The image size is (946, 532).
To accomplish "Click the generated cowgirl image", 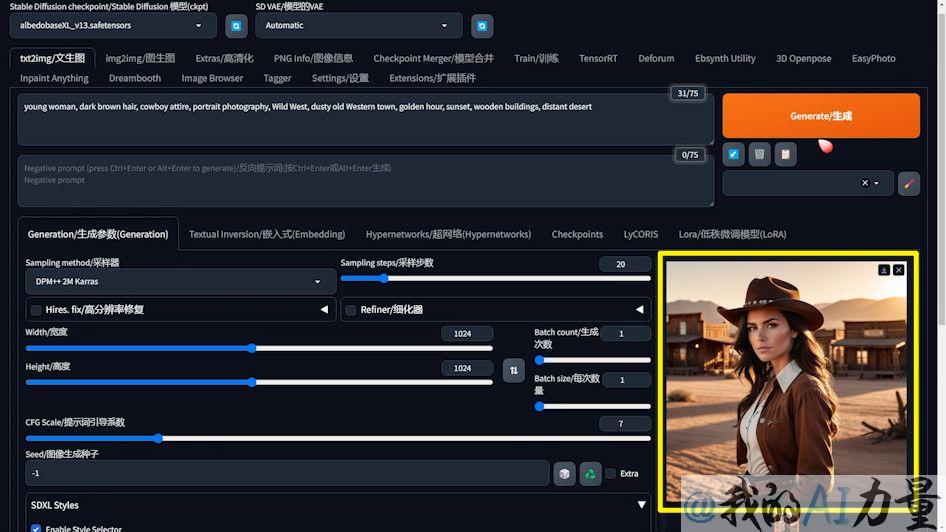I will (x=786, y=381).
